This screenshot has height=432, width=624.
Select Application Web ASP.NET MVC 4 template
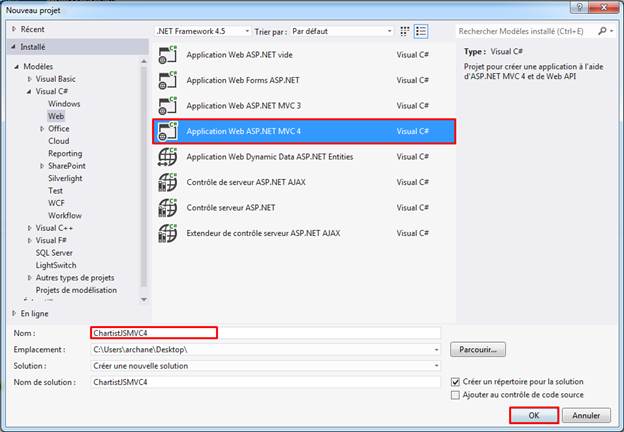click(x=304, y=131)
